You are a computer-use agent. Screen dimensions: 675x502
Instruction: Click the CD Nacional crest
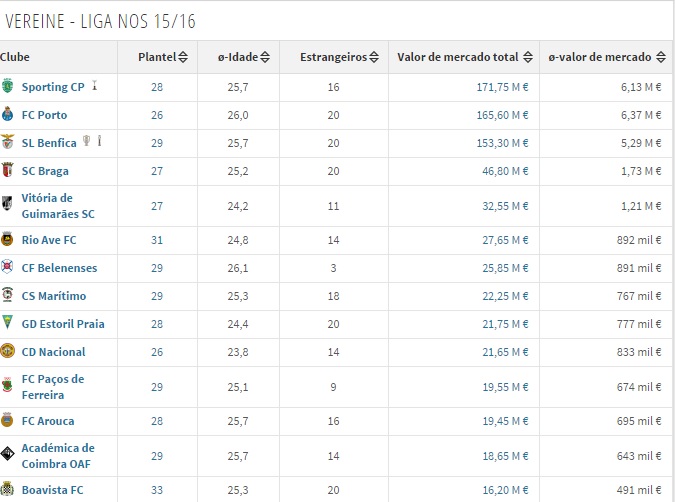pos(7,351)
